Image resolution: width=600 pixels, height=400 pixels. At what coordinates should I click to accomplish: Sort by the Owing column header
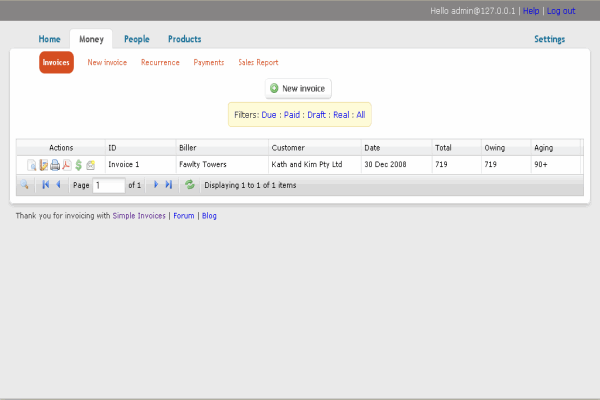[x=506, y=148]
